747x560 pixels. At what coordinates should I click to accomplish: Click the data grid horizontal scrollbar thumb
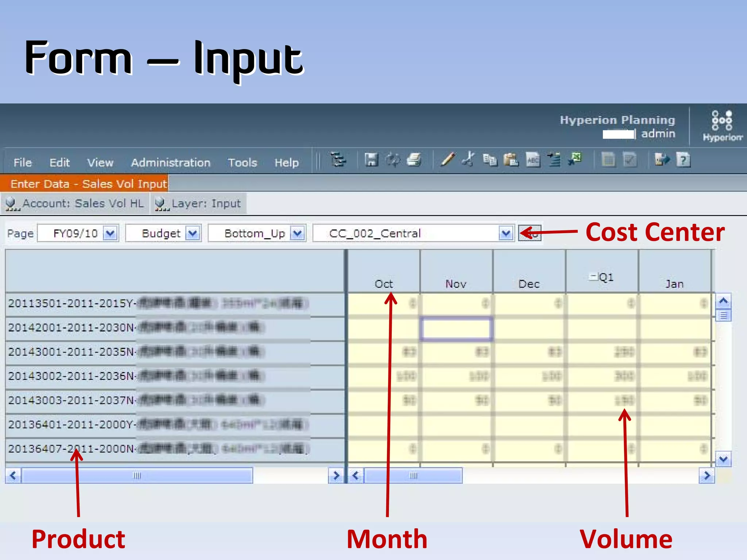click(414, 475)
